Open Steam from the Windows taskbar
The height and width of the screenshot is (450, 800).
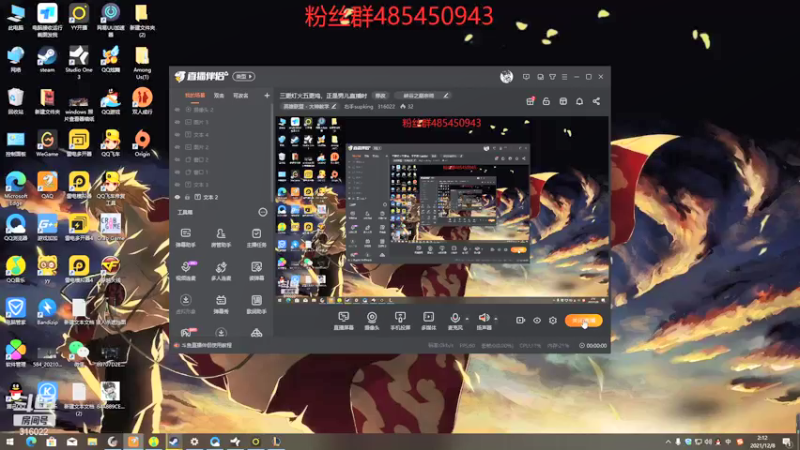pos(174,441)
